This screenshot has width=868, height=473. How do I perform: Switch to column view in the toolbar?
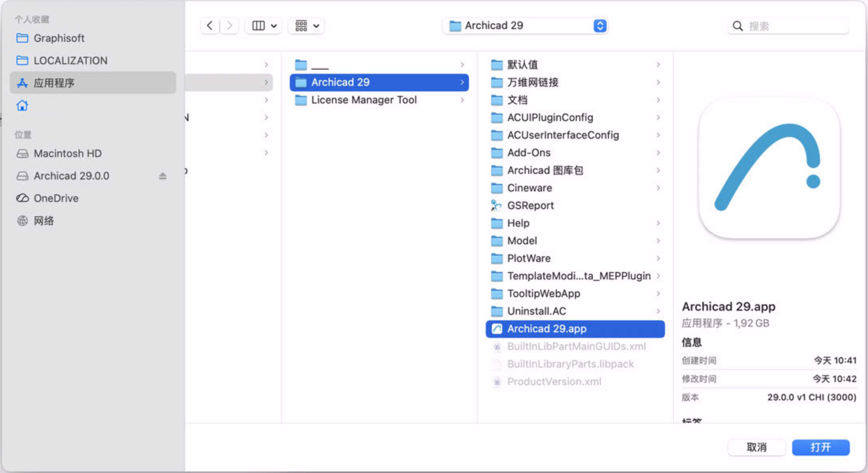coord(258,25)
